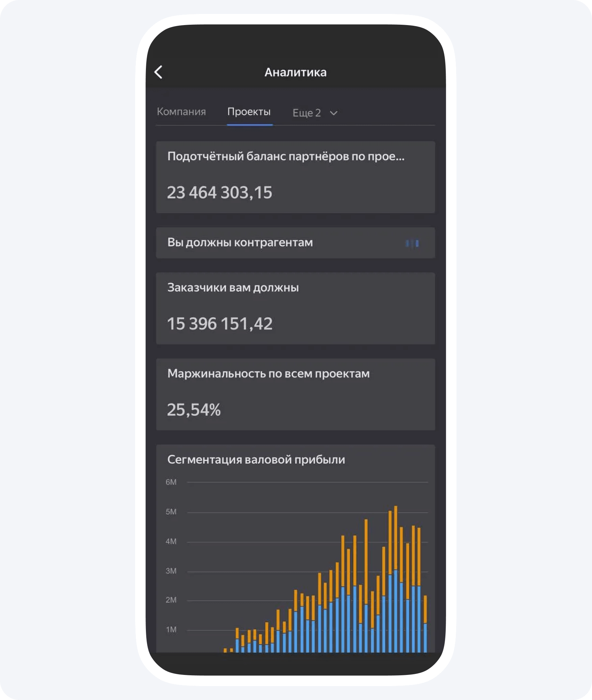Click the last blue bar in chart
This screenshot has height=700, width=592.
point(425,638)
